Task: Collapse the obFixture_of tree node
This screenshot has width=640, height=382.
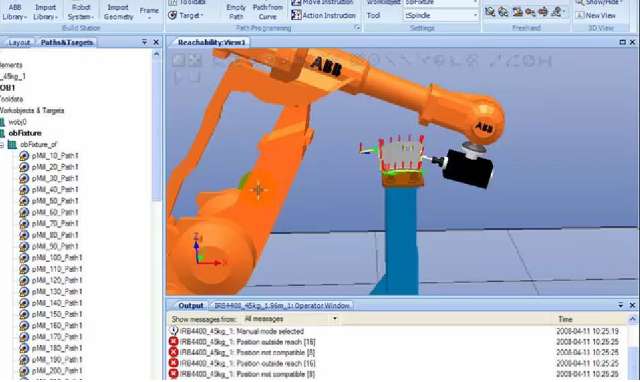Action: (x=2, y=144)
